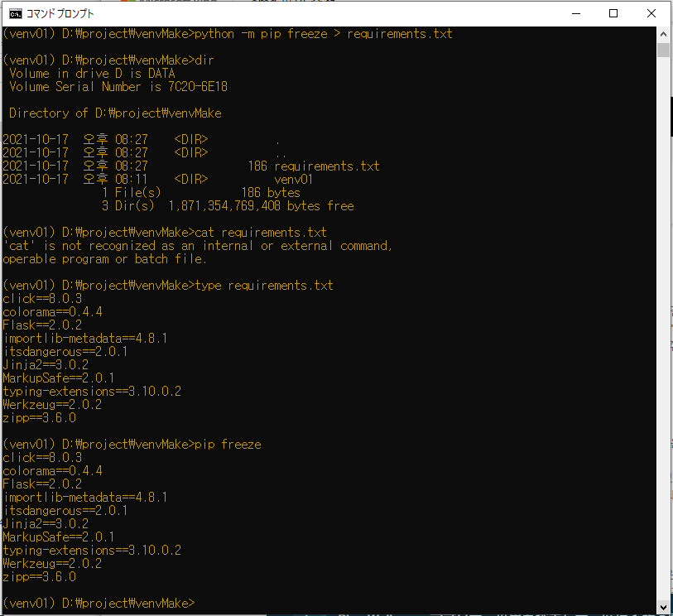Click 'importlib-metadata==4.8.1' under type output
Screen dimensions: 673x616
point(85,339)
